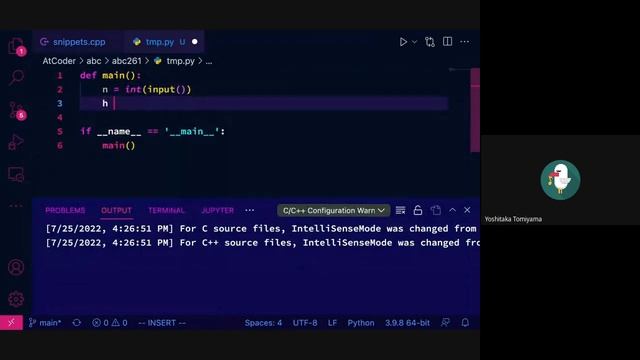The width and height of the screenshot is (640, 360).
Task: Open output log in editor
Action: (x=436, y=210)
